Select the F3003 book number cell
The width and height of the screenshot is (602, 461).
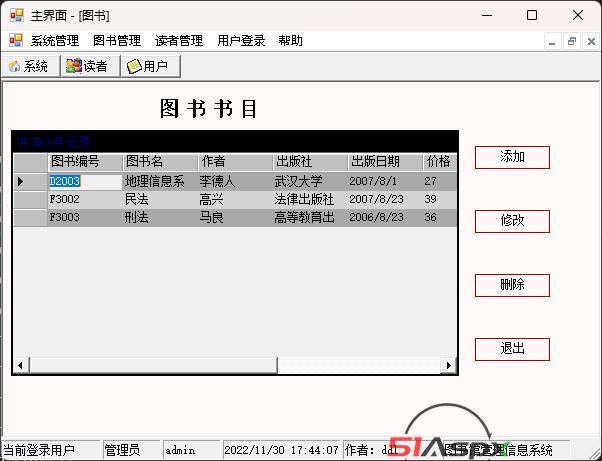click(x=85, y=218)
